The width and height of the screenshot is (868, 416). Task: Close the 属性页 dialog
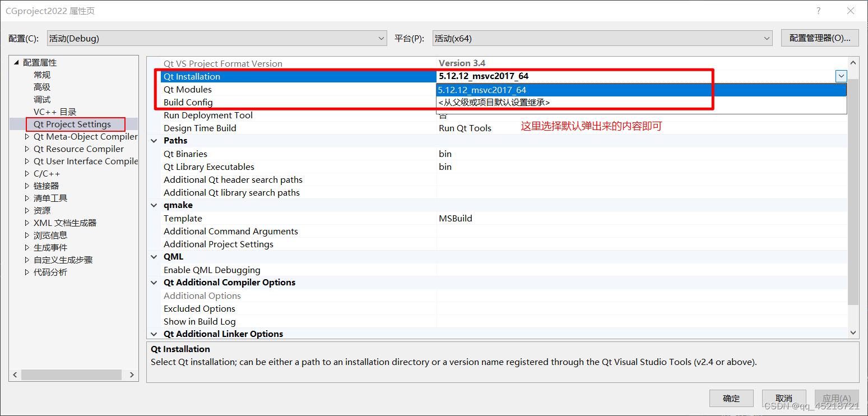(x=851, y=11)
